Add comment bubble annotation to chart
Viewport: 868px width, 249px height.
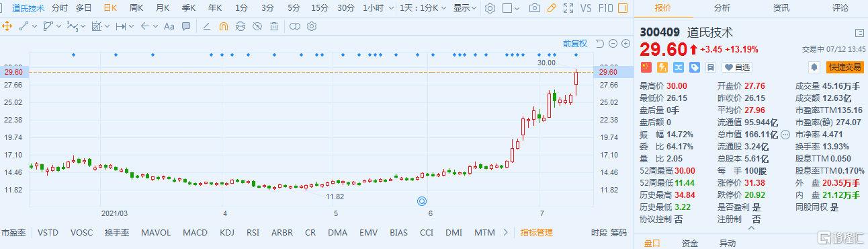(x=186, y=26)
